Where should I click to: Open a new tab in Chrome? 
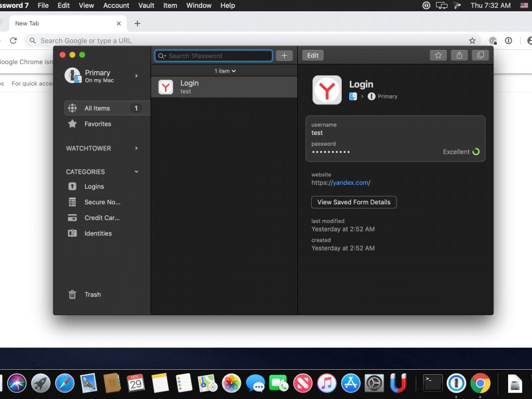(x=137, y=23)
